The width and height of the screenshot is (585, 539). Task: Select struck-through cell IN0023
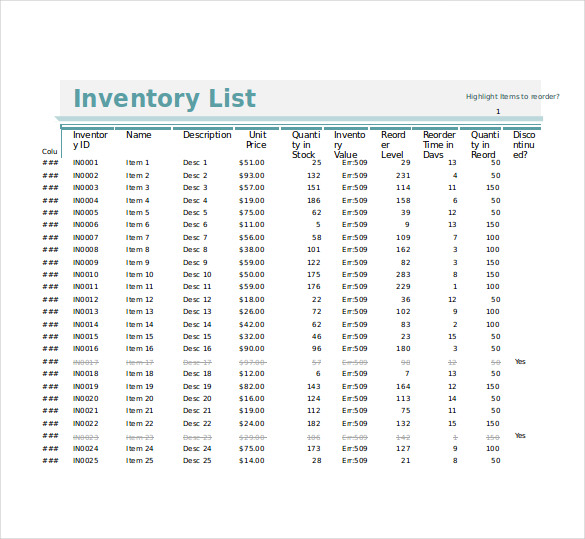coord(85,437)
